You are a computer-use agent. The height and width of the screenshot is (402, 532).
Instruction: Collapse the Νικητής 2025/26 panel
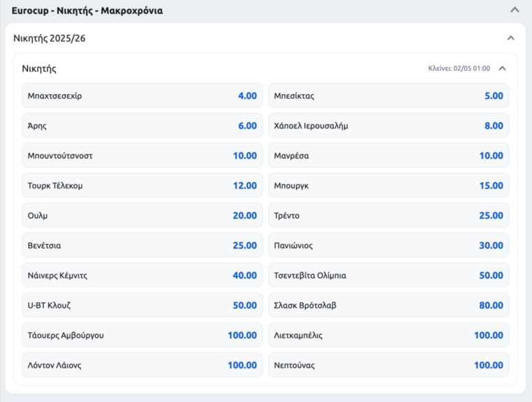pos(510,38)
